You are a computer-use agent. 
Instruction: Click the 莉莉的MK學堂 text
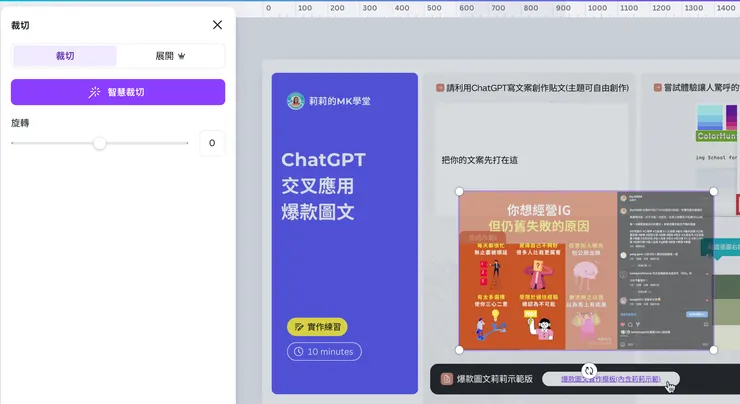[340, 101]
